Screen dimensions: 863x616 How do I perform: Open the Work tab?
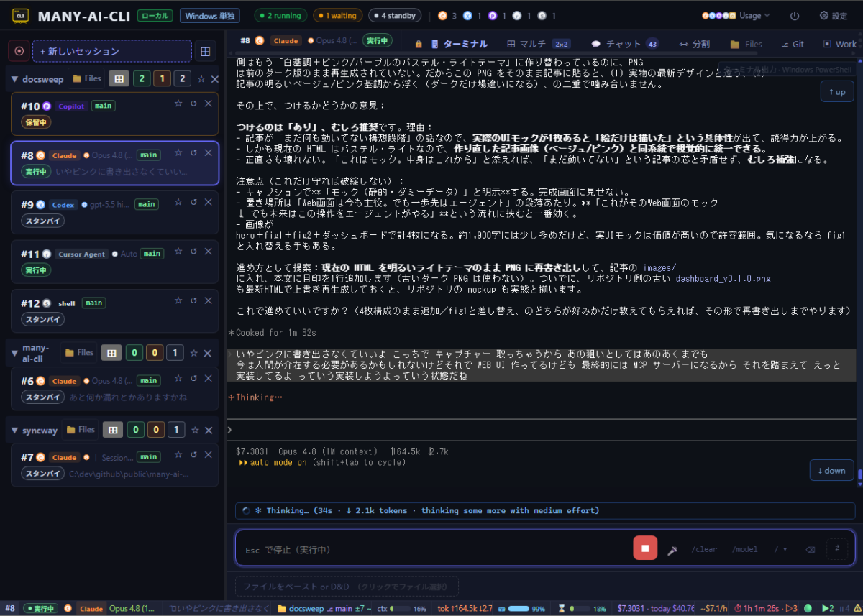(x=839, y=44)
